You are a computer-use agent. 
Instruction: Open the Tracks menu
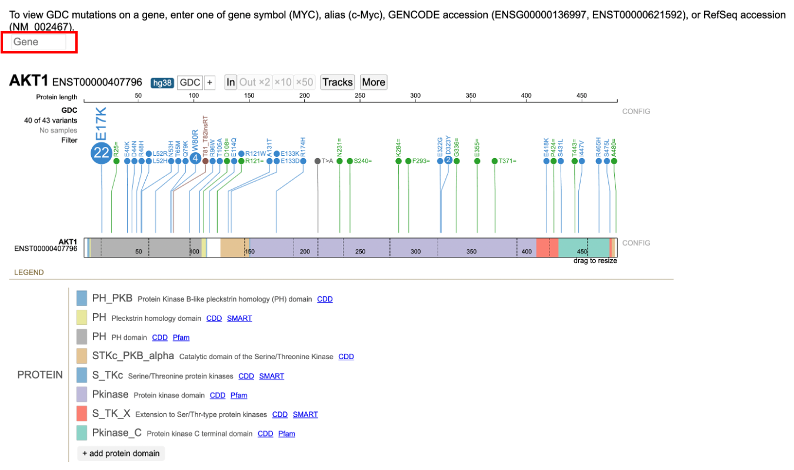click(x=338, y=82)
